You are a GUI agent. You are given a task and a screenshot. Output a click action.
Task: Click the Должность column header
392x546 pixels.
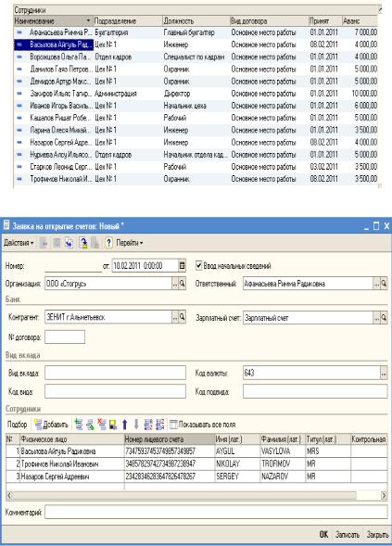(196, 21)
